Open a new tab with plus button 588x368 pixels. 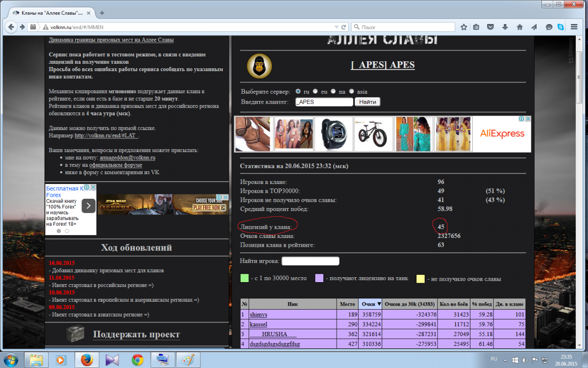click(x=102, y=12)
